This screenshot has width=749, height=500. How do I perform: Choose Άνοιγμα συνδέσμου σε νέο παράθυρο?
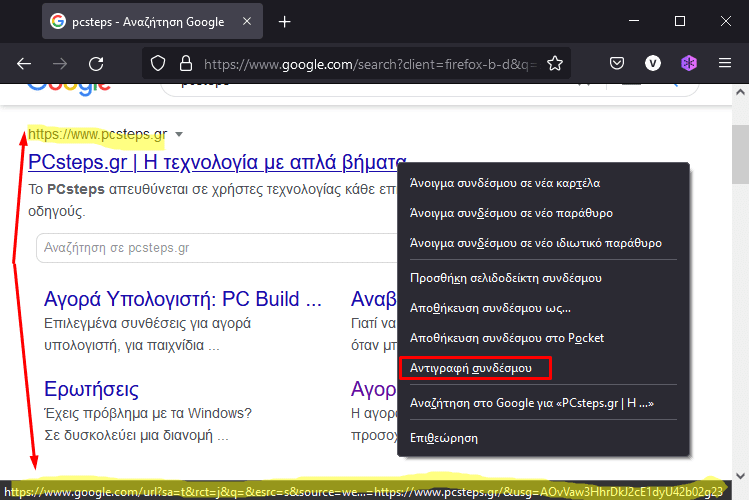(543, 213)
